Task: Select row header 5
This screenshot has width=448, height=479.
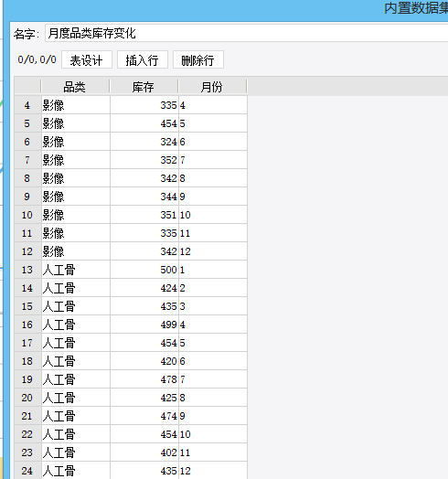Action: point(27,123)
